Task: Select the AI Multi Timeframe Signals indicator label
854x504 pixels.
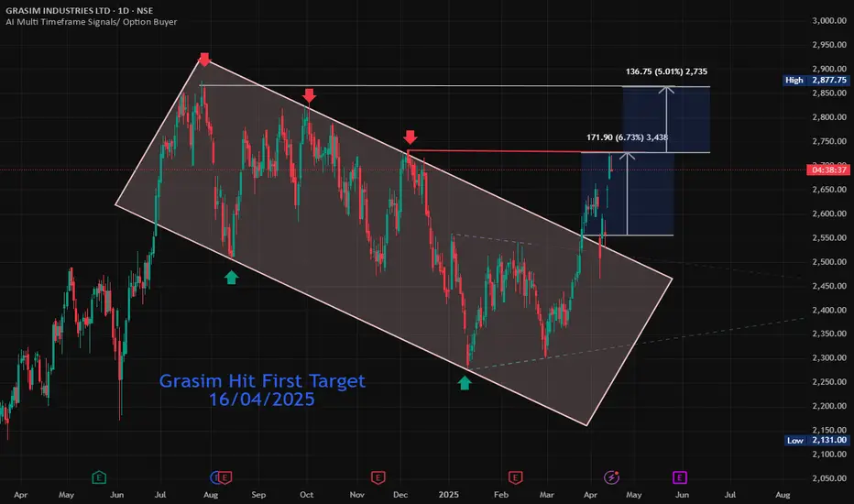Action: pyautogui.click(x=91, y=22)
